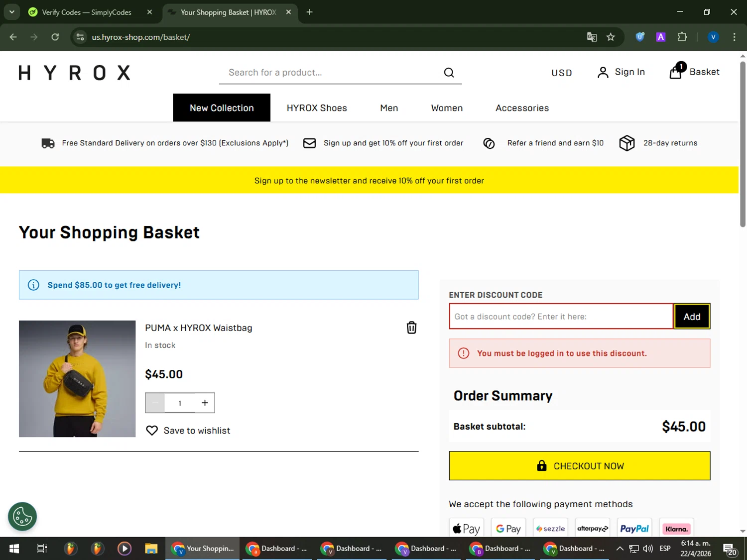Open Task View on the taskbar
Screen dimensions: 747x560
click(42, 549)
